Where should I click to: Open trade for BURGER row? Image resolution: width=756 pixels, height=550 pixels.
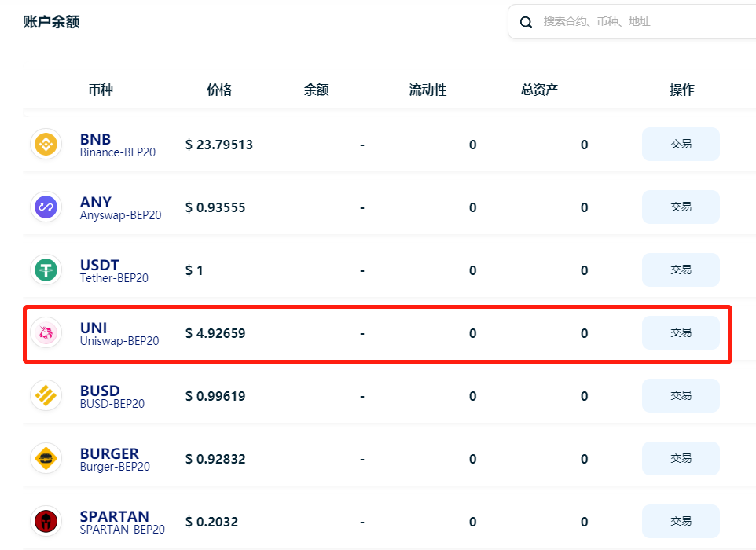pos(681,458)
